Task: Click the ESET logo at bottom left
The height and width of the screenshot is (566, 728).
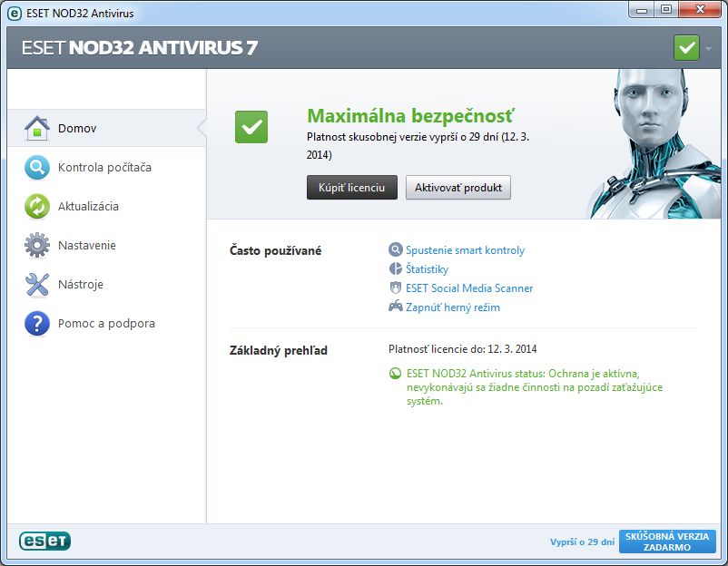Action: 45,541
